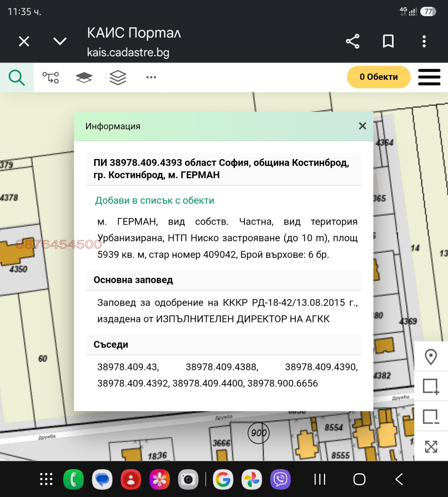Viewport: 448px width, 497px height.
Task: Click the circled 900 map marker
Action: point(259,433)
